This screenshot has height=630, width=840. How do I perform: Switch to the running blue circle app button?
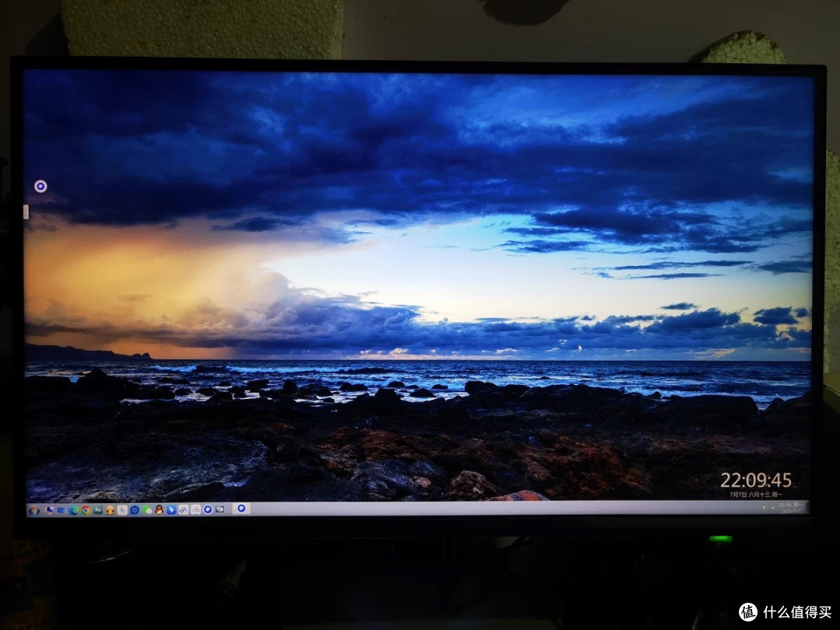(242, 509)
